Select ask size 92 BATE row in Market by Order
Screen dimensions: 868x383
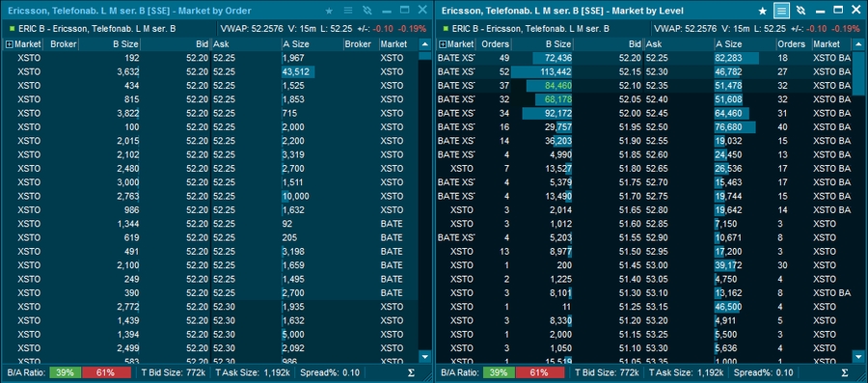point(286,224)
